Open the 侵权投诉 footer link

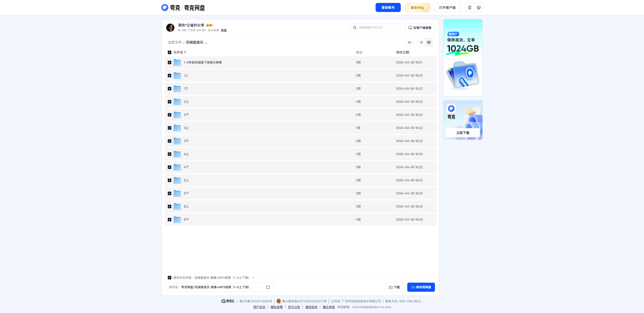311,307
